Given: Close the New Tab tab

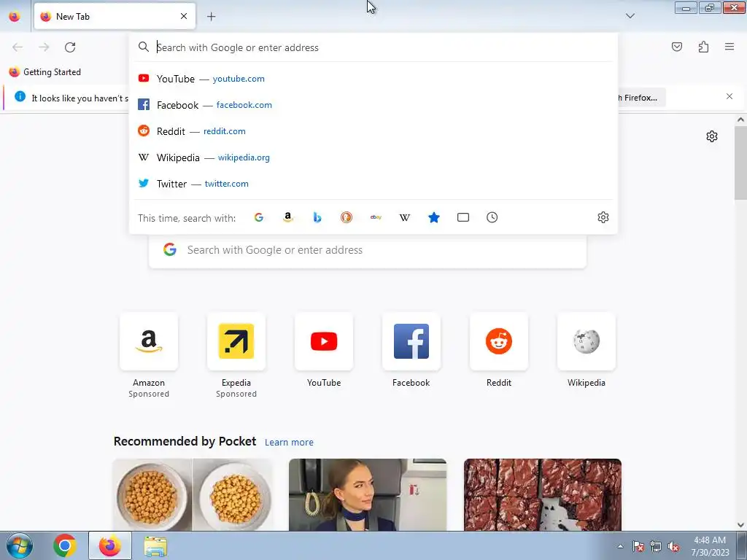Looking at the screenshot, I should pyautogui.click(x=184, y=16).
